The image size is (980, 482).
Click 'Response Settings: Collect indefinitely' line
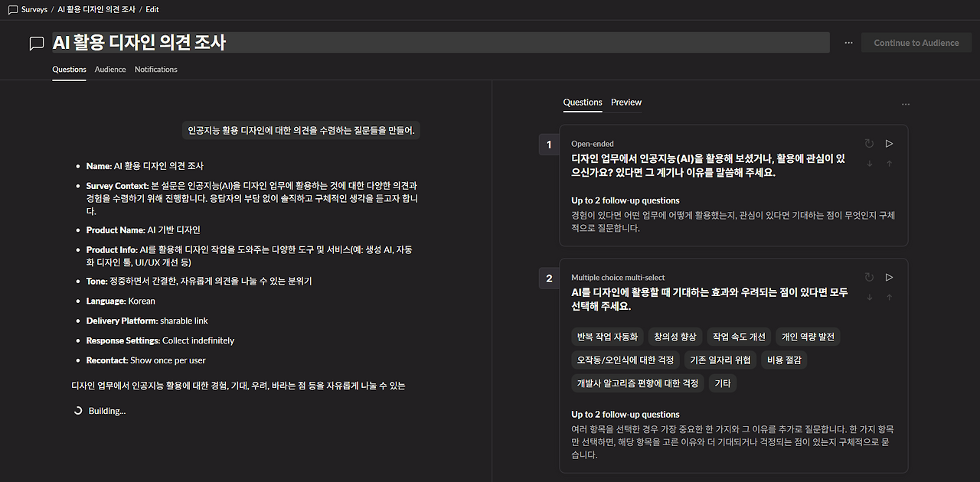(160, 340)
